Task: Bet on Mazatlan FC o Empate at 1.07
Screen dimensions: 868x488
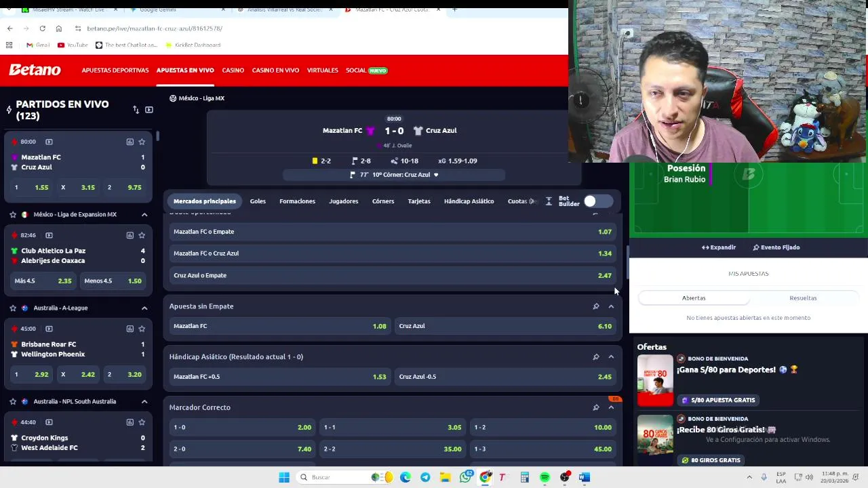Action: click(x=392, y=232)
